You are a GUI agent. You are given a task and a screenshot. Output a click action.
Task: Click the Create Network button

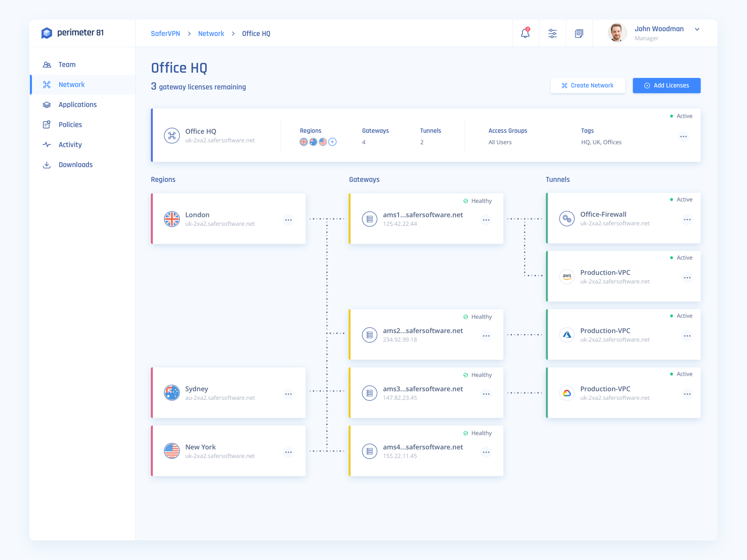tap(588, 85)
